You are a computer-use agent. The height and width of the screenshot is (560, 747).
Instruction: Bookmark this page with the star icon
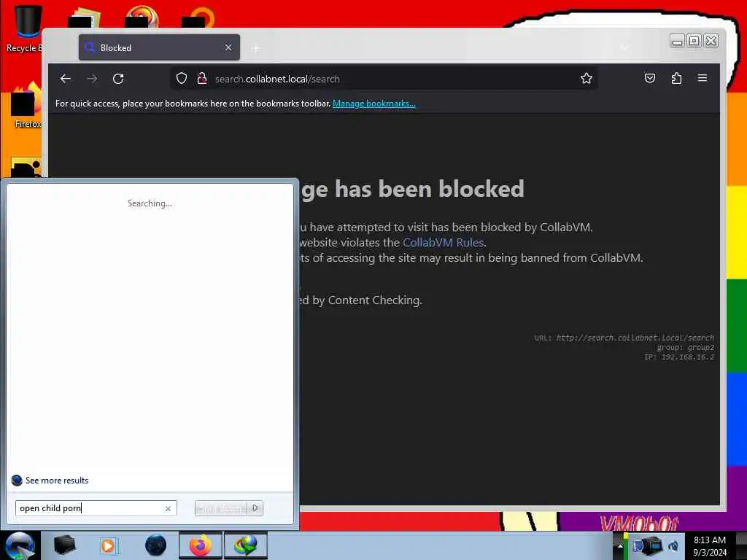(x=587, y=79)
